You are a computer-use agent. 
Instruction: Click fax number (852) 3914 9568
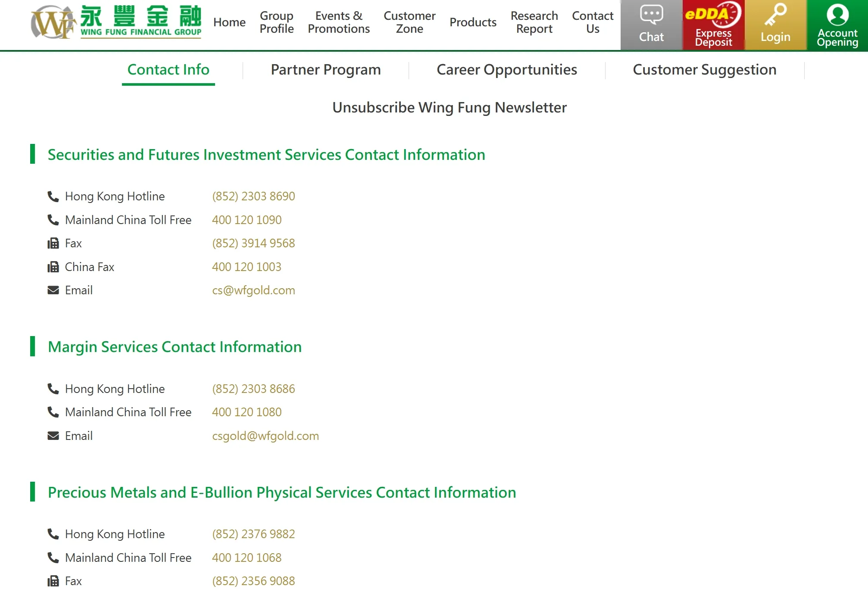click(253, 243)
